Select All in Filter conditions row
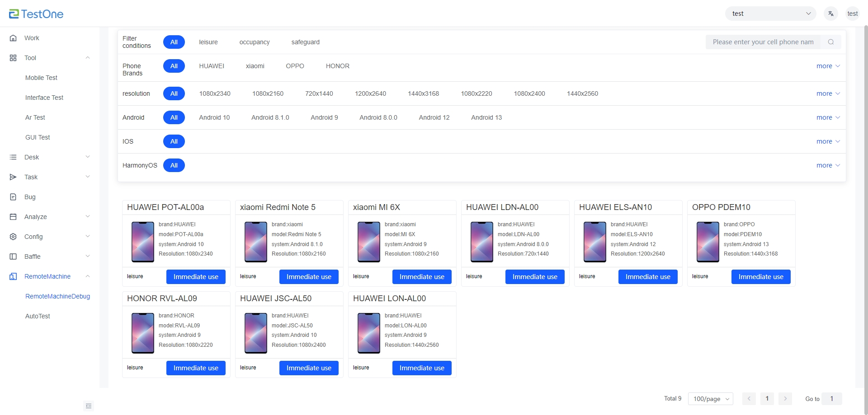The height and width of the screenshot is (415, 868). point(174,42)
